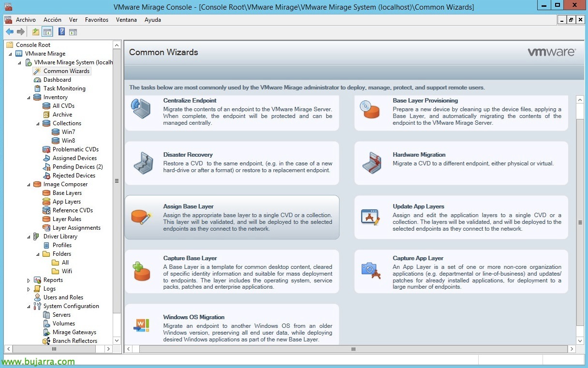Click the Windows OS Migration wizard icon
The image size is (588, 368).
(142, 325)
